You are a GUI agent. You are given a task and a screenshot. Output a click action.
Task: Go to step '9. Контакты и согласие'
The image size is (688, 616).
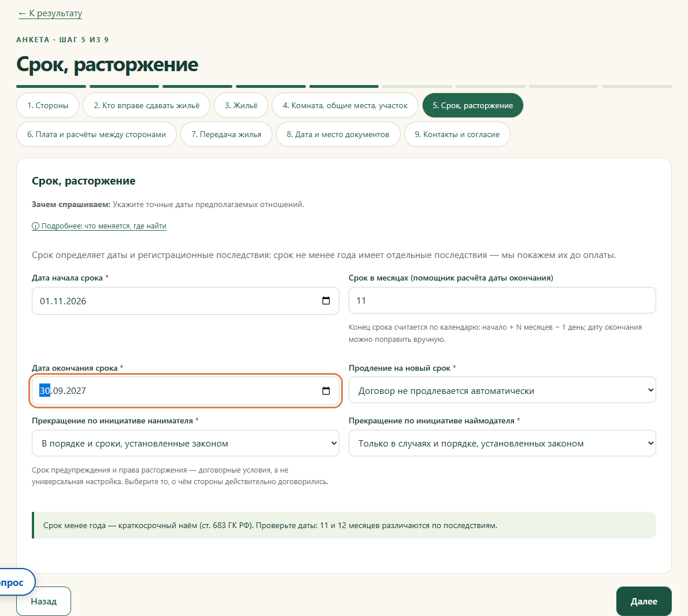click(x=457, y=134)
